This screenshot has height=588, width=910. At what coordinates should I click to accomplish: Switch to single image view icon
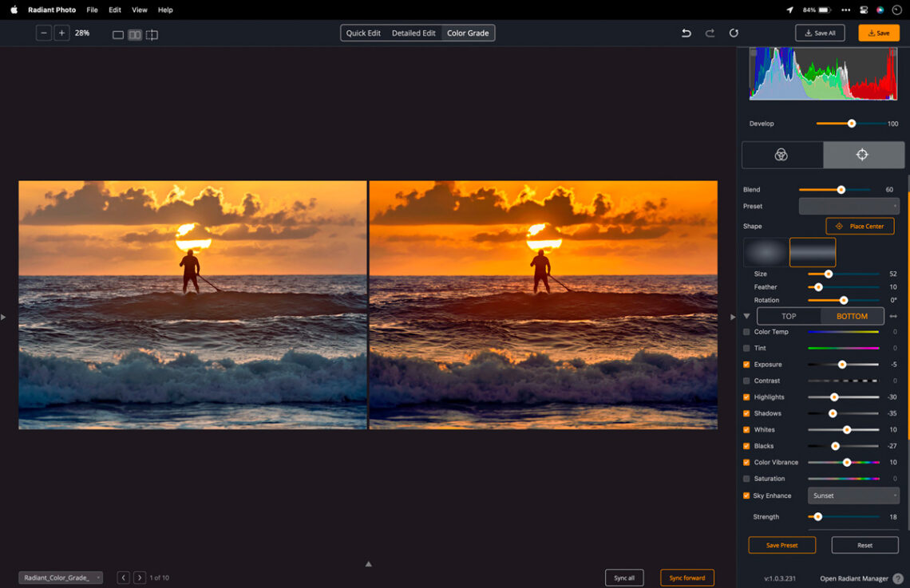click(x=118, y=35)
